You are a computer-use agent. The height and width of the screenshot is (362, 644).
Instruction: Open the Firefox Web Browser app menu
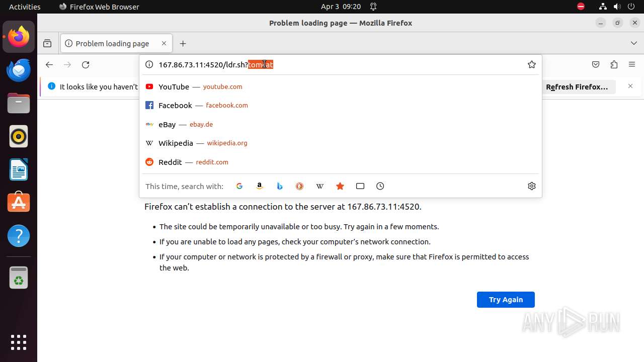pyautogui.click(x=99, y=7)
